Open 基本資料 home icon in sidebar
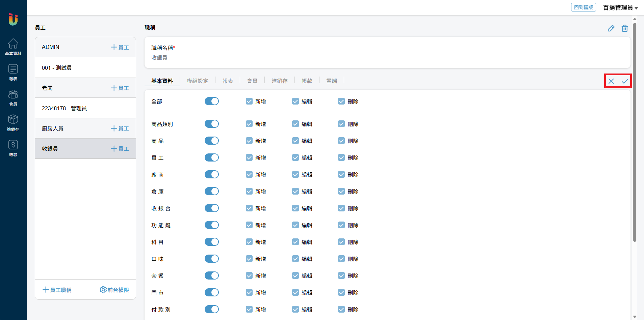This screenshot has height=320, width=644. [x=13, y=47]
